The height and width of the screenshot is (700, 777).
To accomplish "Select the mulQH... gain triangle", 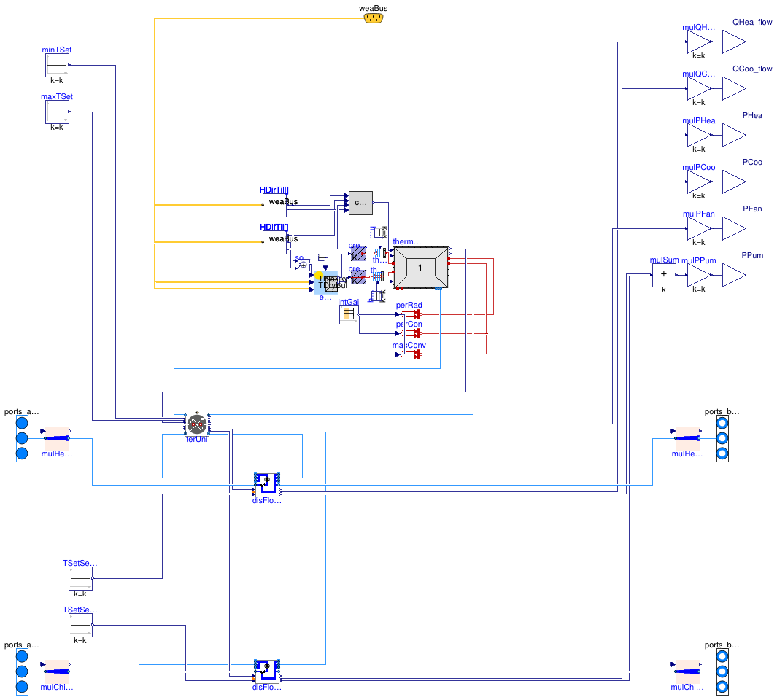I will [699, 42].
